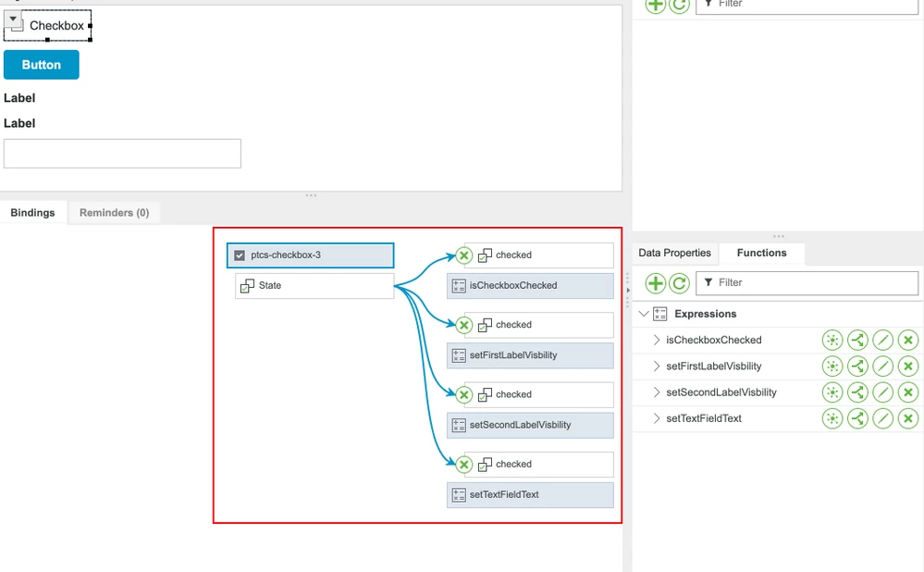924x572 pixels.
Task: Edit the isCheckboxChecked expression
Action: pyautogui.click(x=882, y=341)
